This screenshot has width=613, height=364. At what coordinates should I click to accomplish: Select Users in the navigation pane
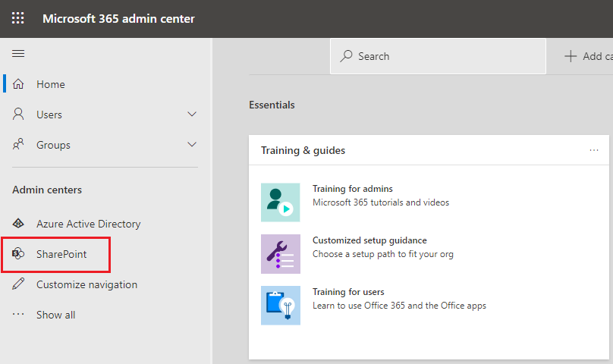coord(49,115)
